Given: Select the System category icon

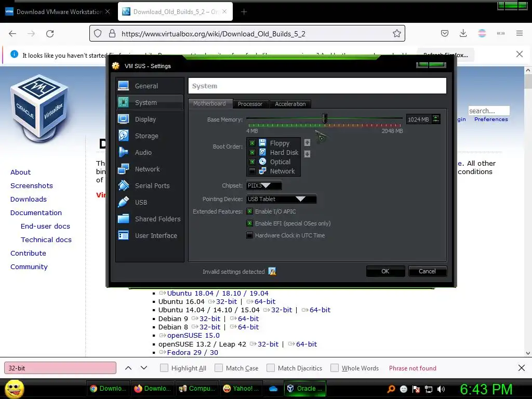Looking at the screenshot, I should [123, 102].
